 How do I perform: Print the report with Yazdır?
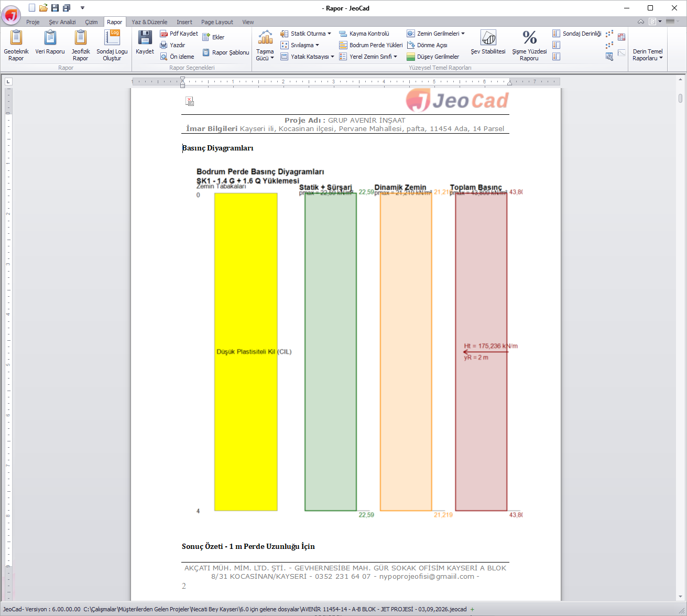point(172,45)
